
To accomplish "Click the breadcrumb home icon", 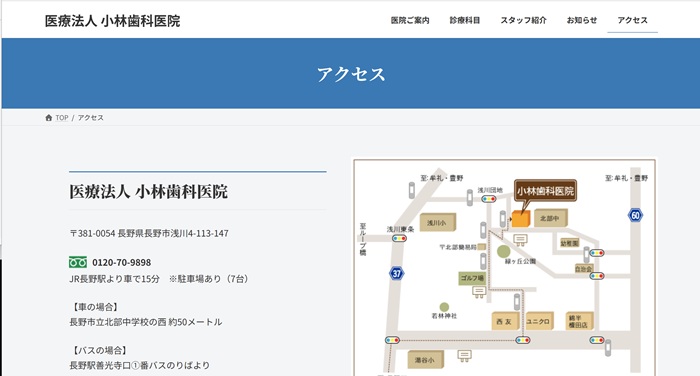I will (49, 118).
